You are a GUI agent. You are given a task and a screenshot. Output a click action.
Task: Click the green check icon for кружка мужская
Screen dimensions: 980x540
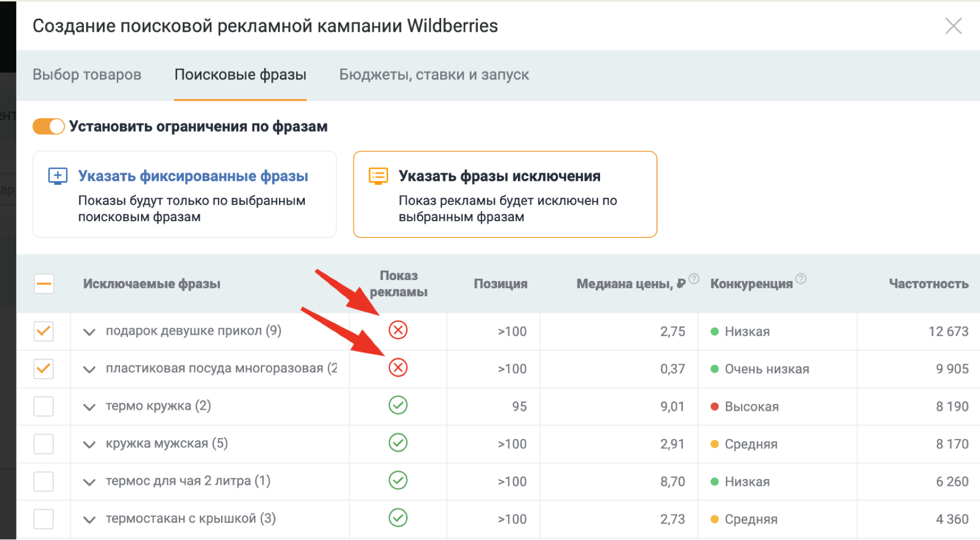[398, 442]
